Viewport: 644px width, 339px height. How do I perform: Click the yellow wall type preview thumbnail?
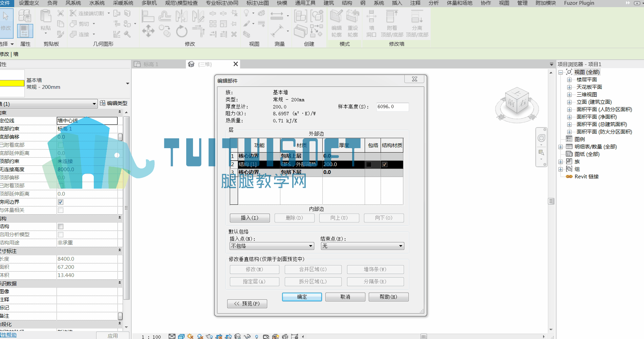pyautogui.click(x=12, y=83)
